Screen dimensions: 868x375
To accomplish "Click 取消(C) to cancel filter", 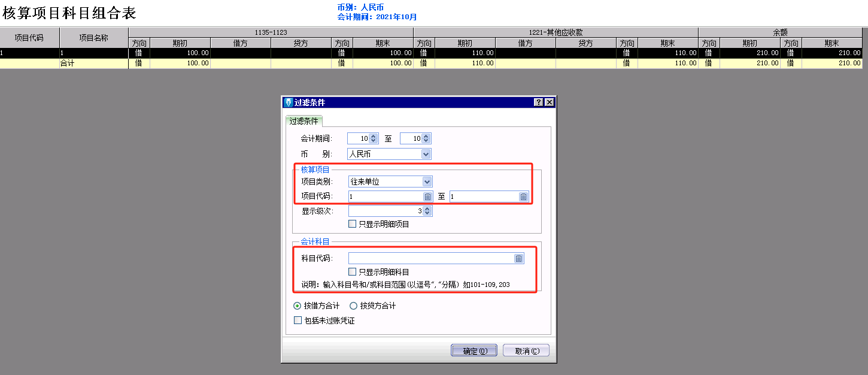I will pos(526,351).
